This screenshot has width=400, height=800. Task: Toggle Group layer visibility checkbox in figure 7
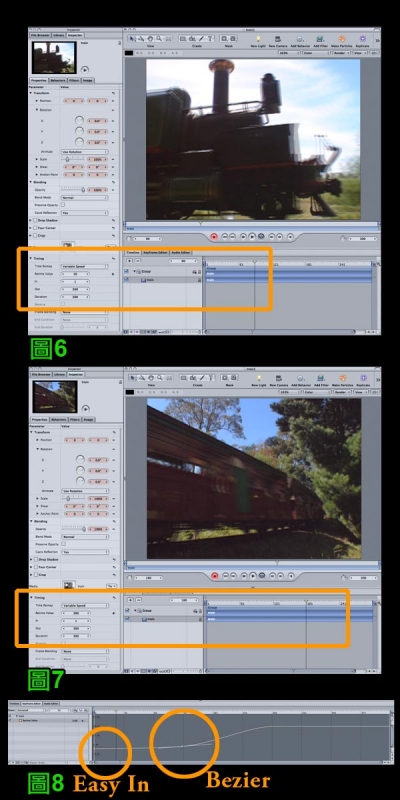pyautogui.click(x=128, y=611)
